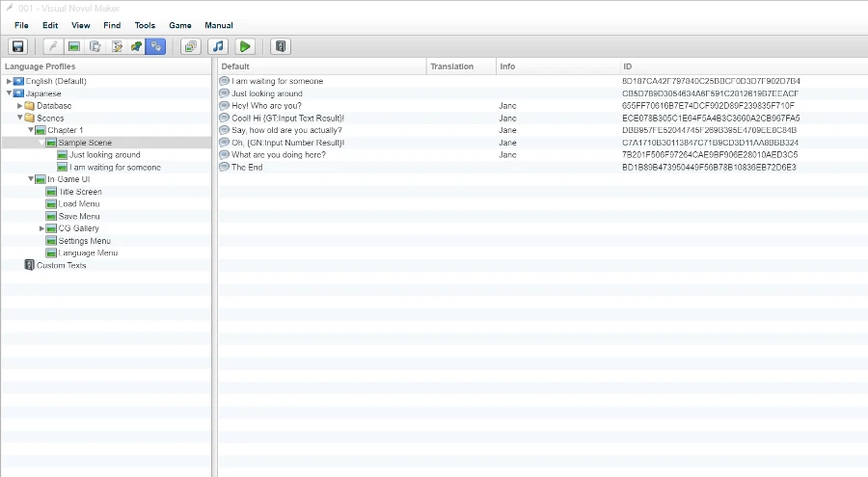This screenshot has height=477, width=868.
Task: Open the Game menu
Action: 179,25
